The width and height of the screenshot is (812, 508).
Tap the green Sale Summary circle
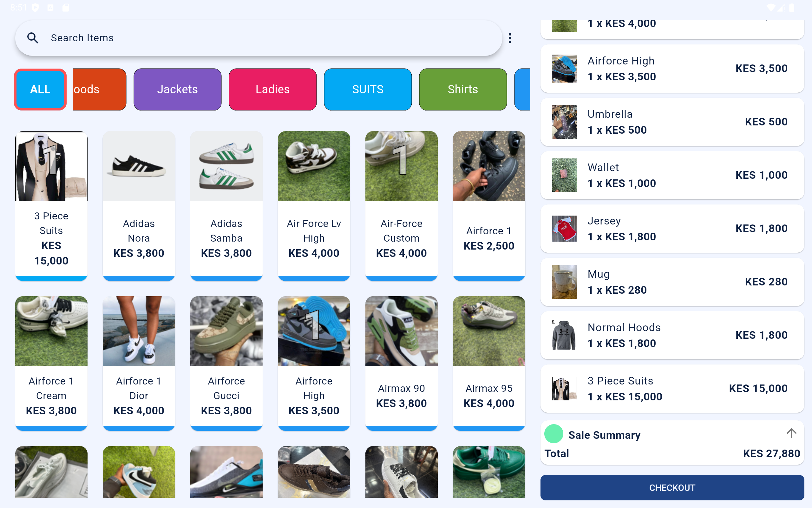click(553, 434)
